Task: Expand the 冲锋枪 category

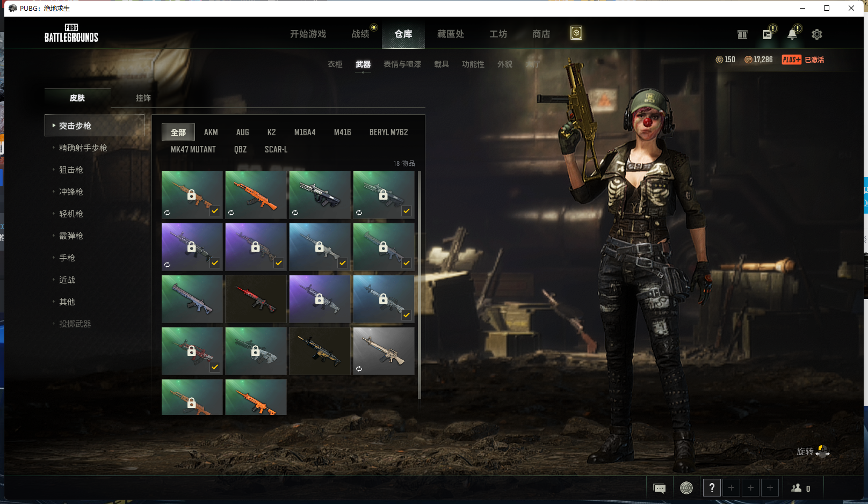Action: point(71,192)
